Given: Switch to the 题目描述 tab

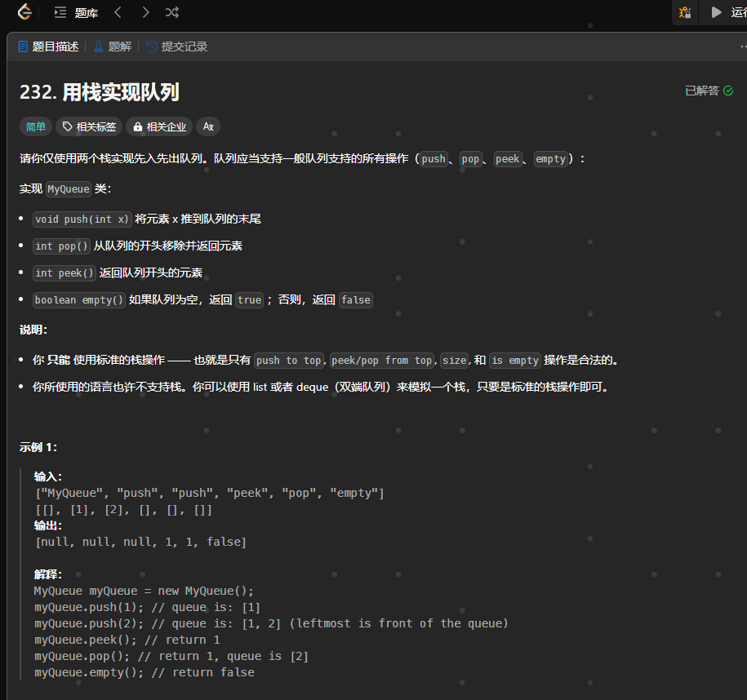Looking at the screenshot, I should click(x=49, y=47).
